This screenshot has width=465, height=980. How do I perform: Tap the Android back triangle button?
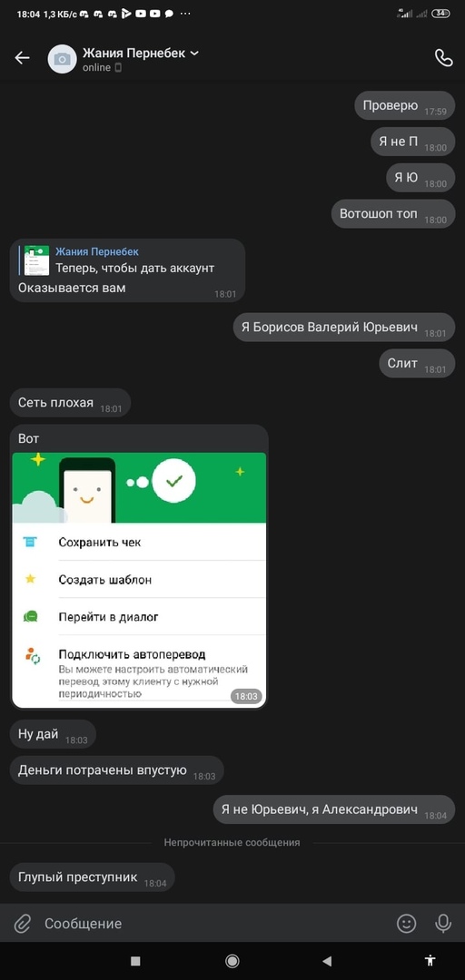point(326,961)
